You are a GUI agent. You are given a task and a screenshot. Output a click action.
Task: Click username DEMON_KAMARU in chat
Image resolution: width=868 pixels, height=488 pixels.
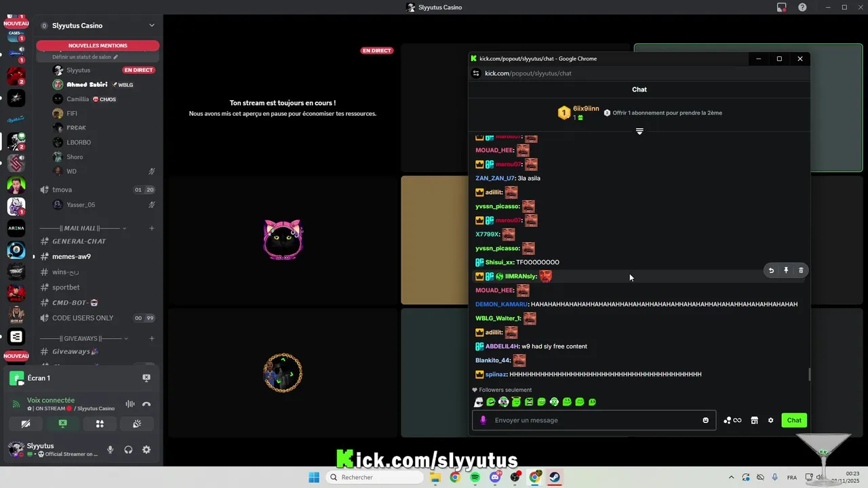(x=502, y=304)
